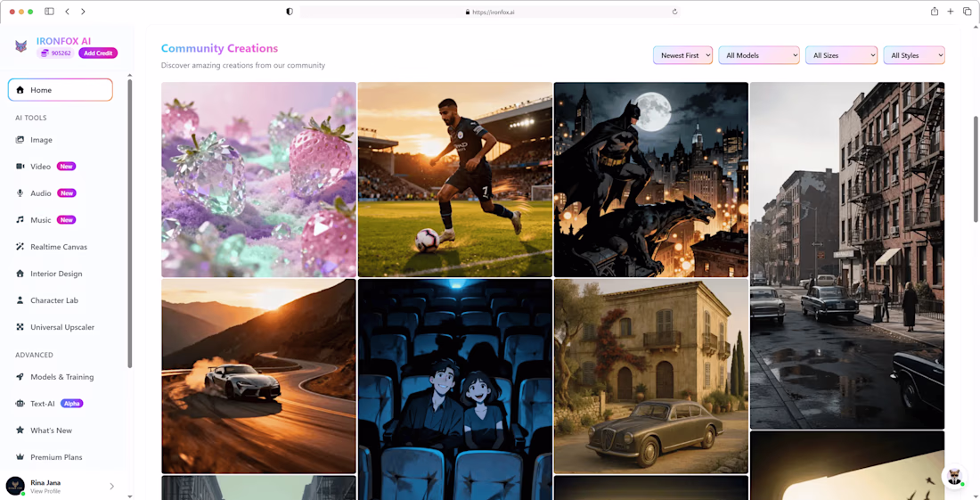The width and height of the screenshot is (980, 500).
Task: Open the vintage city street image
Action: point(847,256)
